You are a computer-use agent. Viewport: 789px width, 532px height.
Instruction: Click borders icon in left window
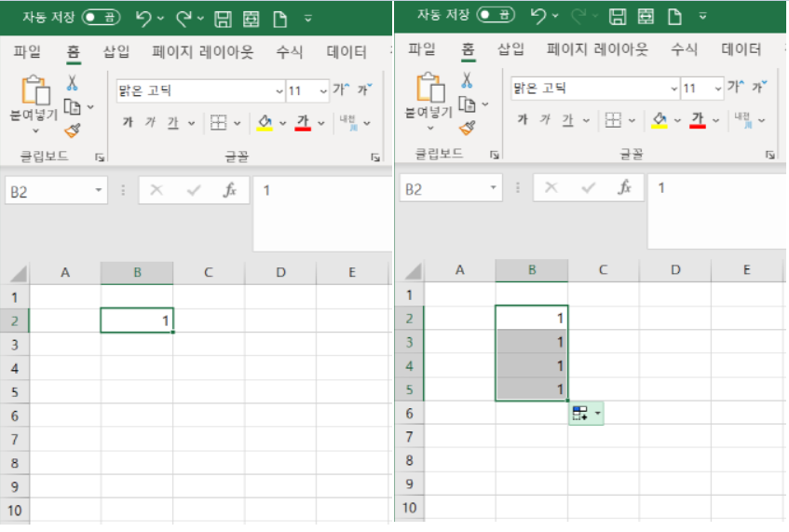pyautogui.click(x=218, y=122)
